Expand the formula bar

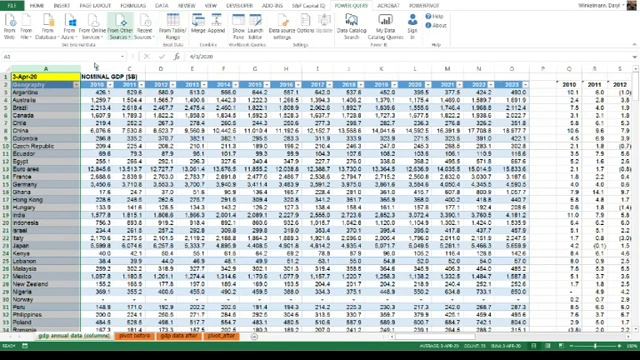point(634,57)
